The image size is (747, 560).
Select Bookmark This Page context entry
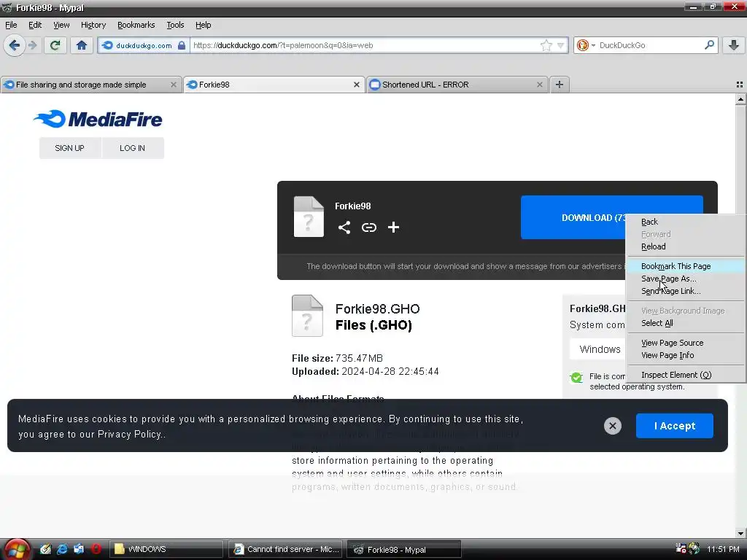[686, 266]
